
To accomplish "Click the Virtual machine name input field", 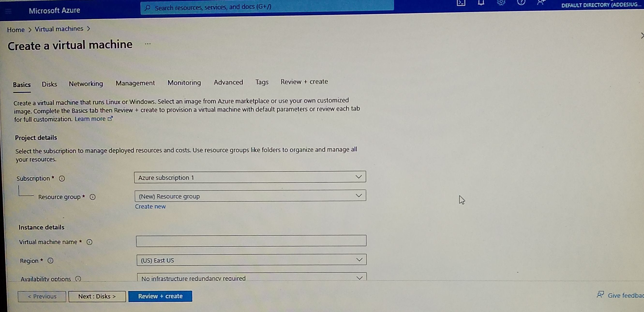I will click(251, 241).
